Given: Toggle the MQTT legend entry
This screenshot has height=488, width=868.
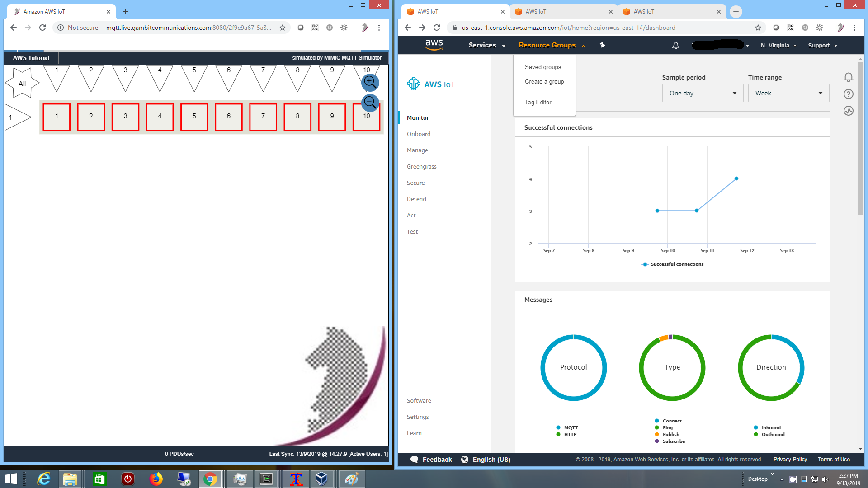Looking at the screenshot, I should [567, 427].
